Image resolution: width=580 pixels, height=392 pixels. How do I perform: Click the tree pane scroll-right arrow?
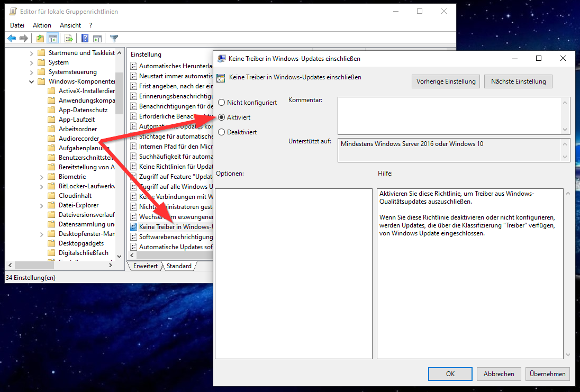point(110,265)
